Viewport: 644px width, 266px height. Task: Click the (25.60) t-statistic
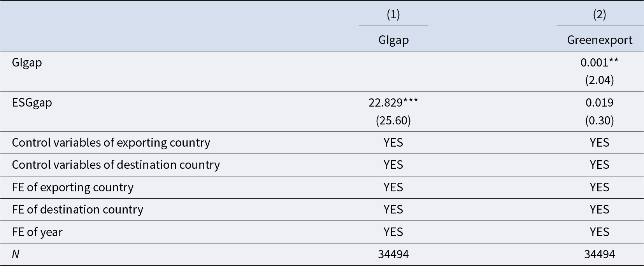393,121
